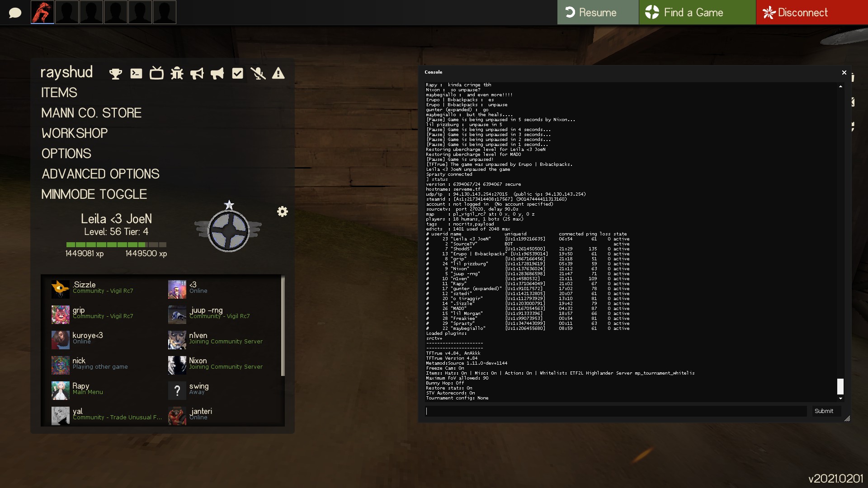Viewport: 868px width, 488px height.
Task: Toggle the muted microphone icon
Action: point(258,73)
